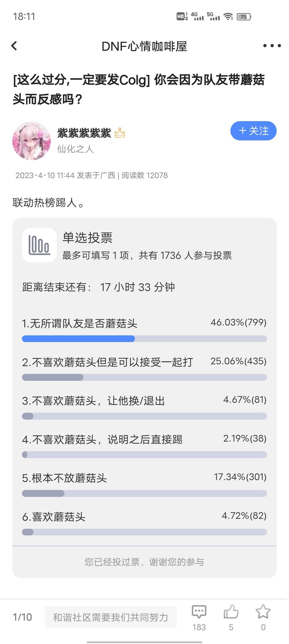Image resolution: width=289 pixels, height=644 pixels.
Task: Tap the DNF心情咖啡屋 forum title
Action: point(144,46)
